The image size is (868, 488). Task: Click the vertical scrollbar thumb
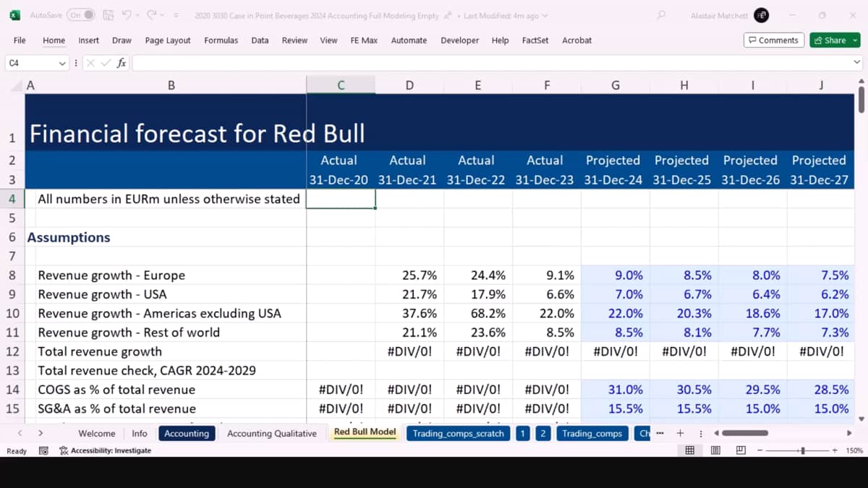(x=861, y=100)
